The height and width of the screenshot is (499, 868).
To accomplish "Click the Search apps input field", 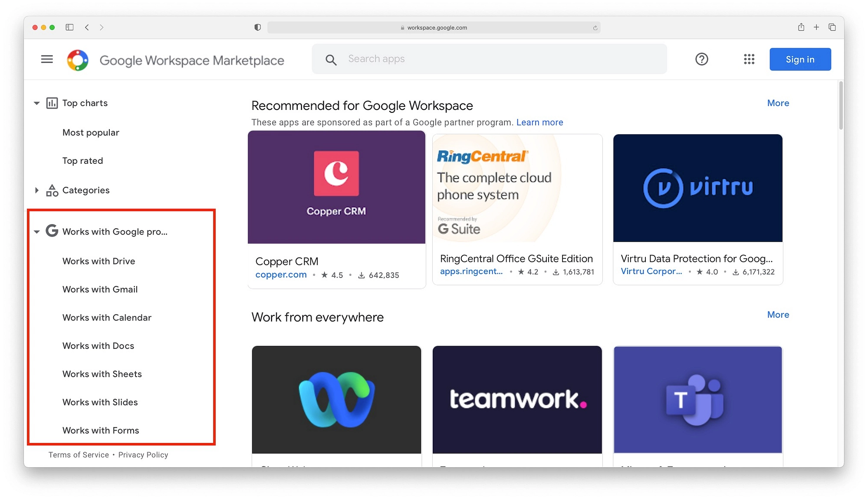I will coord(489,59).
